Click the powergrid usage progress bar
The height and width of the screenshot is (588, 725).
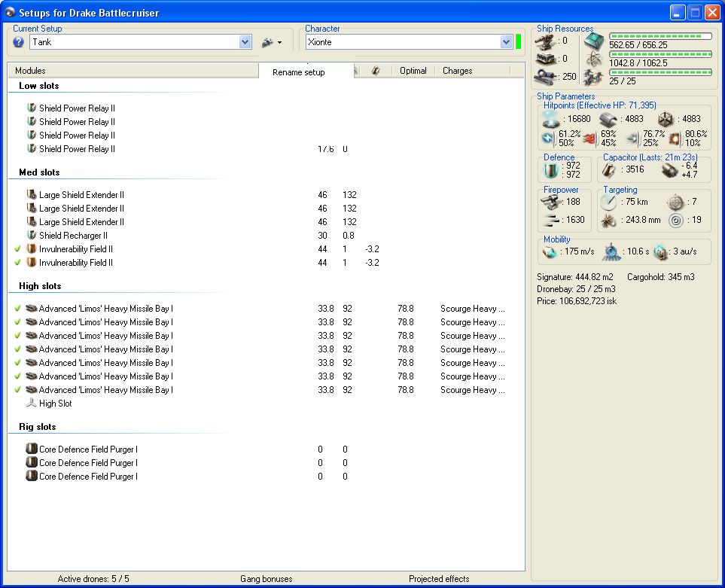[x=661, y=54]
